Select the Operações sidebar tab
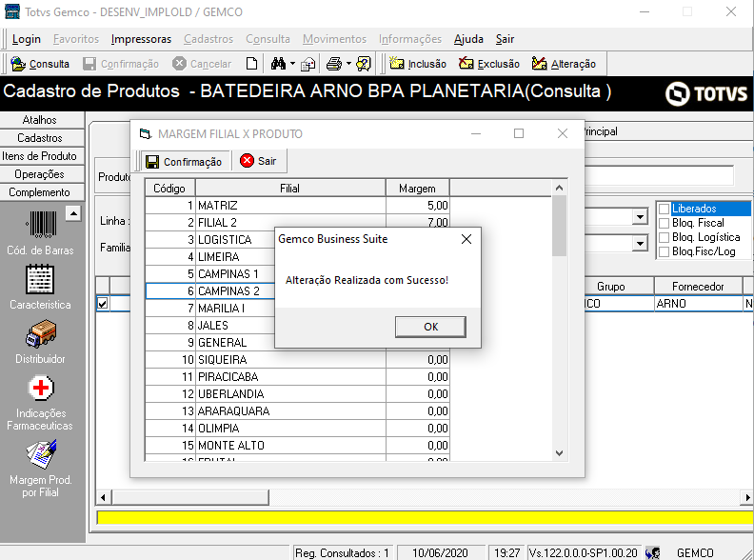Image resolution: width=754 pixels, height=560 pixels. (39, 174)
